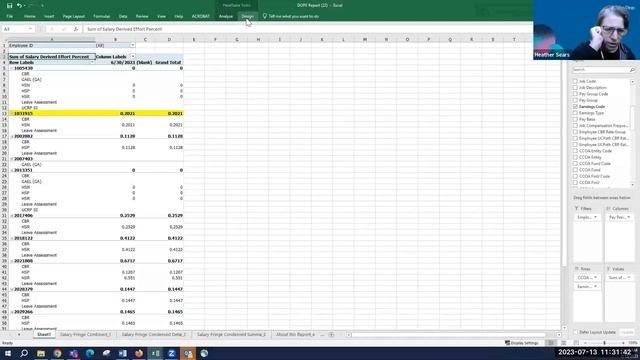Click the Earnin... field button in the Rows area
Image resolution: width=640 pixels, height=360 pixels.
587,287
